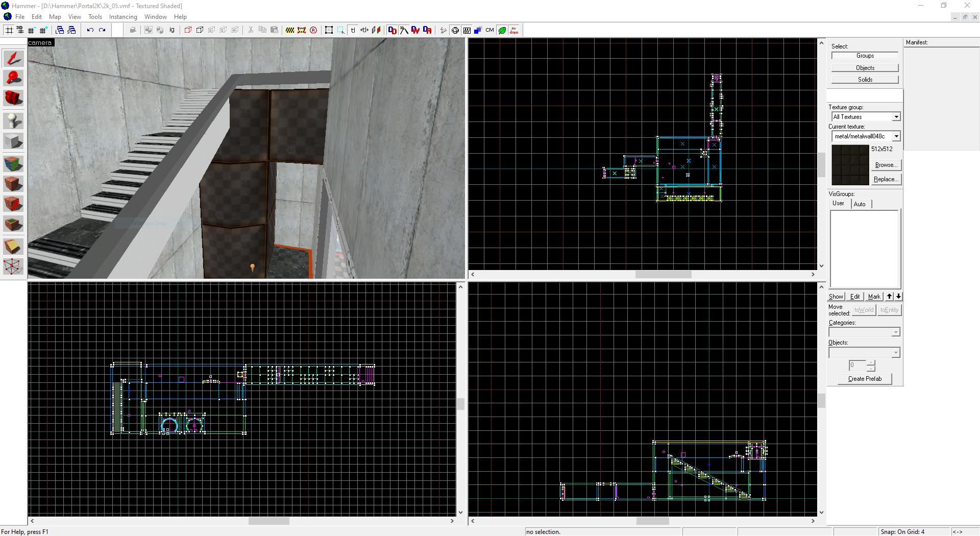980x536 pixels.
Task: Click the VisGroups list box
Action: point(865,249)
